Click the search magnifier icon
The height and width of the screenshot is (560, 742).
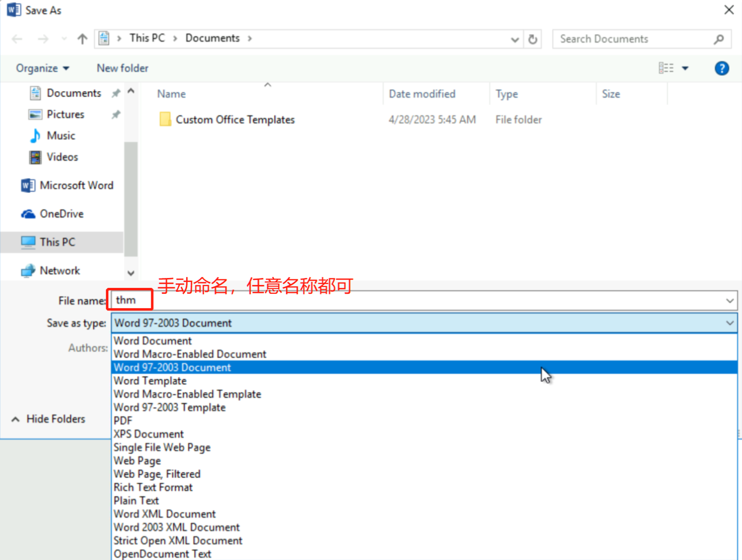[x=718, y=39]
